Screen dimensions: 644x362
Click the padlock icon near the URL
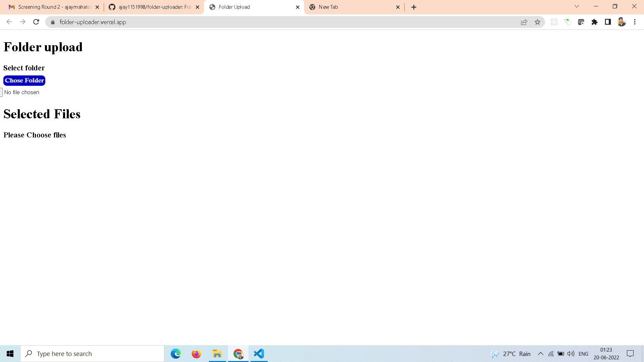53,22
